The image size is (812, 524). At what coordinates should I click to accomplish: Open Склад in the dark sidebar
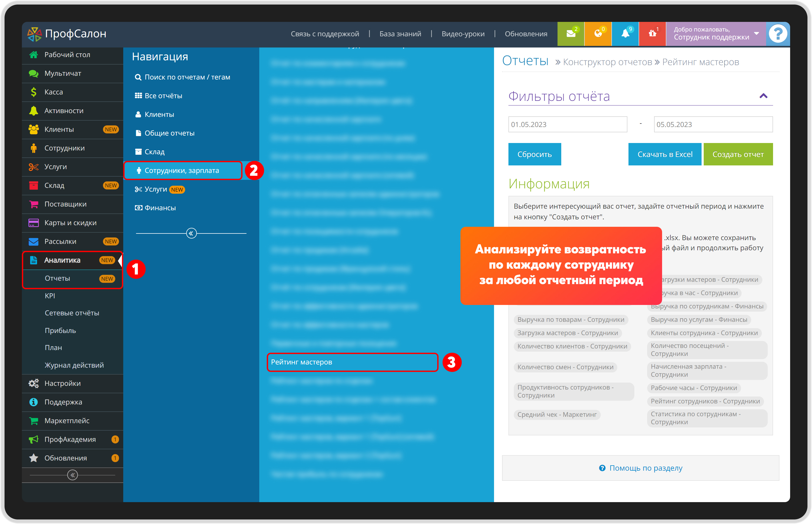click(73, 186)
